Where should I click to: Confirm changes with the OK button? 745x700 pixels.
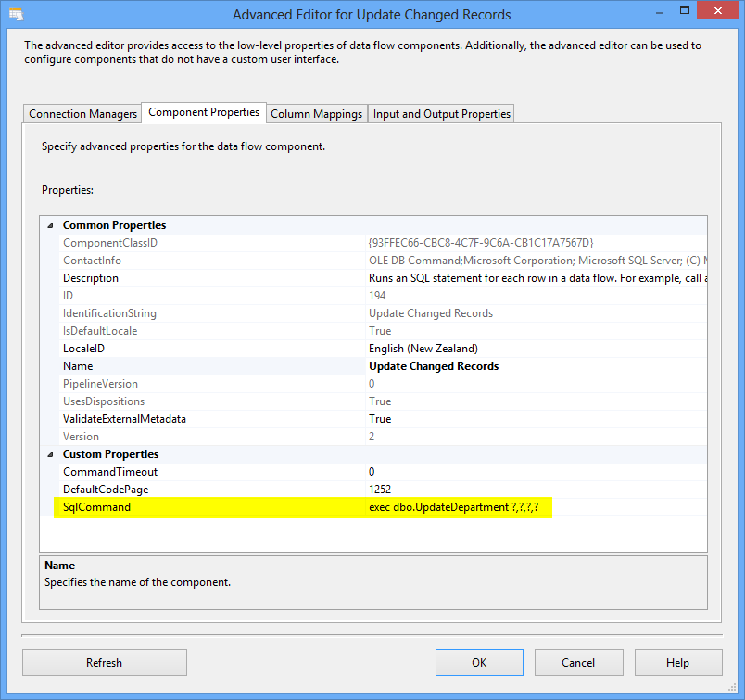pos(479,663)
